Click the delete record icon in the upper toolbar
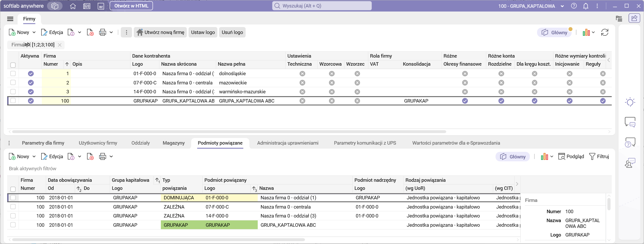The width and height of the screenshot is (644, 244). click(x=90, y=33)
